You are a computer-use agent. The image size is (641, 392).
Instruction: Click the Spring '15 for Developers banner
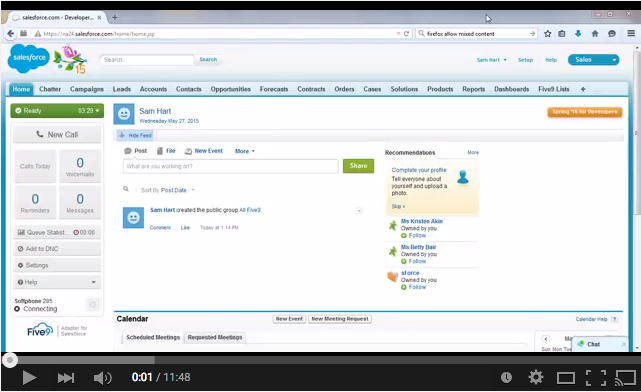pos(585,112)
